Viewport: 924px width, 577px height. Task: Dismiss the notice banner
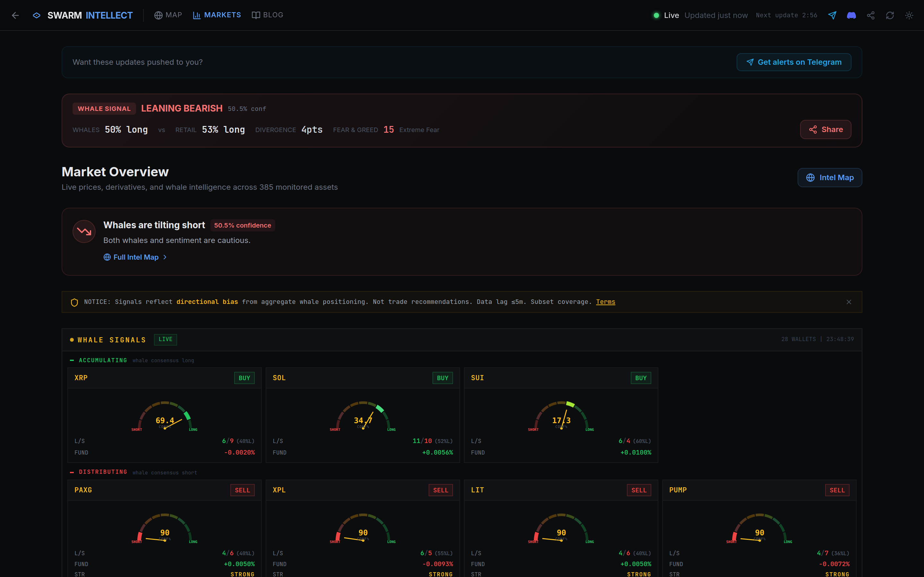pos(848,302)
